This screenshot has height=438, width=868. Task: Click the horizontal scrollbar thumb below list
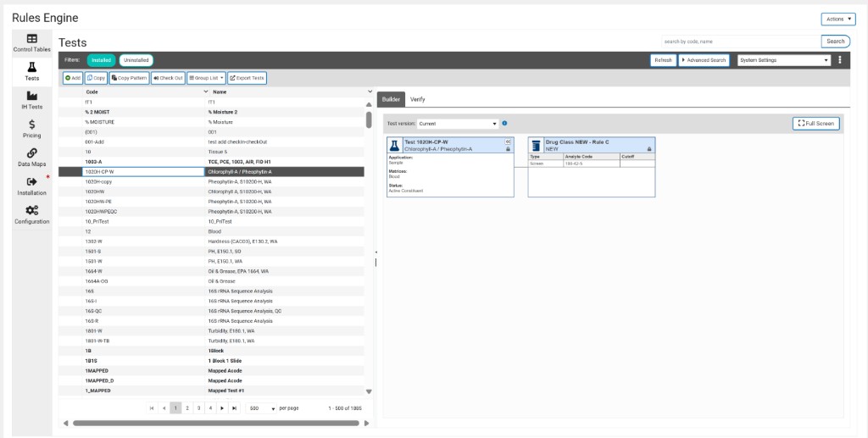click(x=216, y=423)
